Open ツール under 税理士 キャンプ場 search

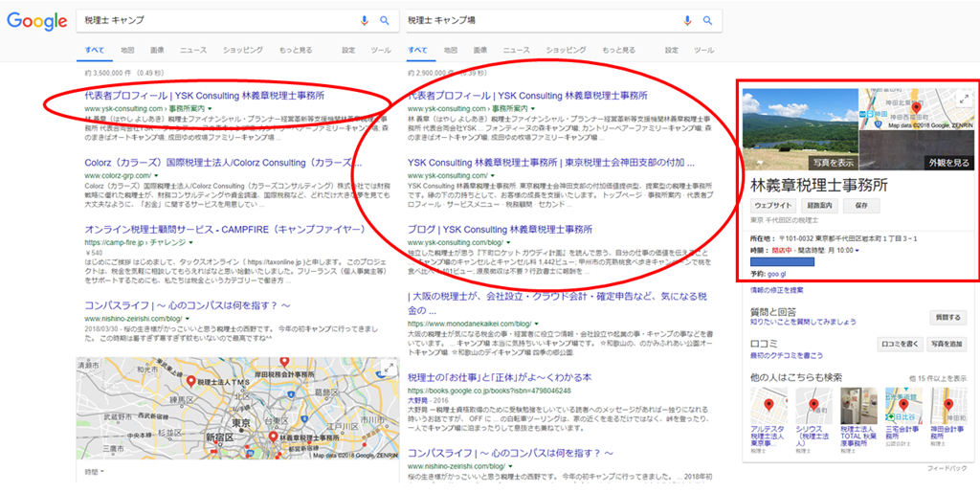click(703, 50)
